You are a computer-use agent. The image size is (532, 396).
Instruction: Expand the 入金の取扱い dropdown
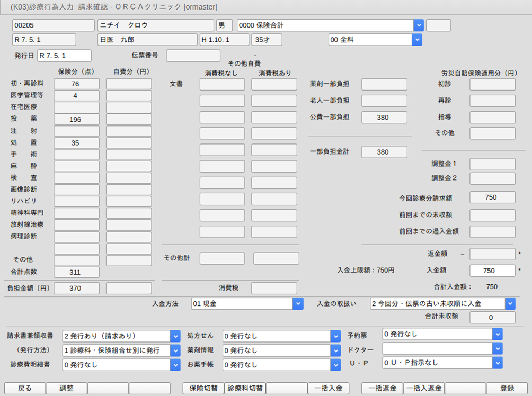pyautogui.click(x=510, y=304)
